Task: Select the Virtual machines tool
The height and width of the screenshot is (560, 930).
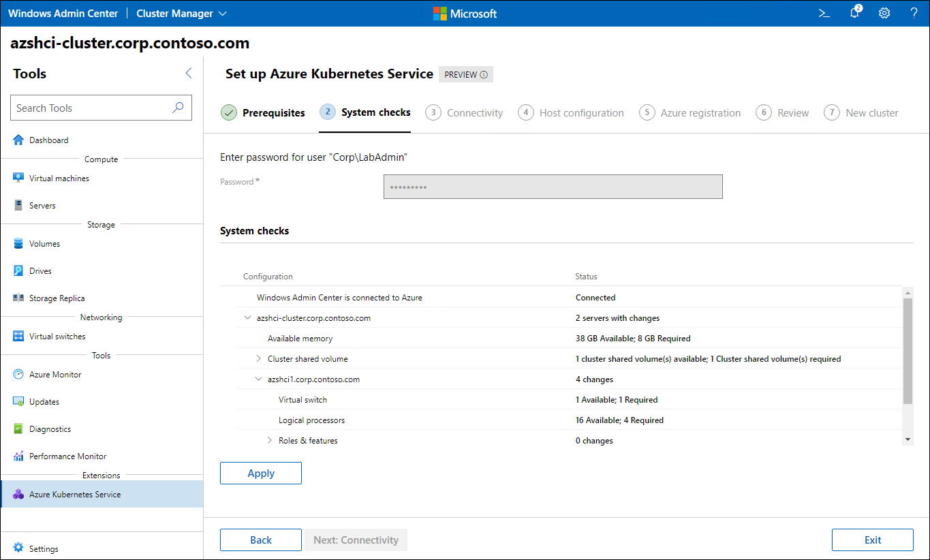Action: tap(59, 178)
